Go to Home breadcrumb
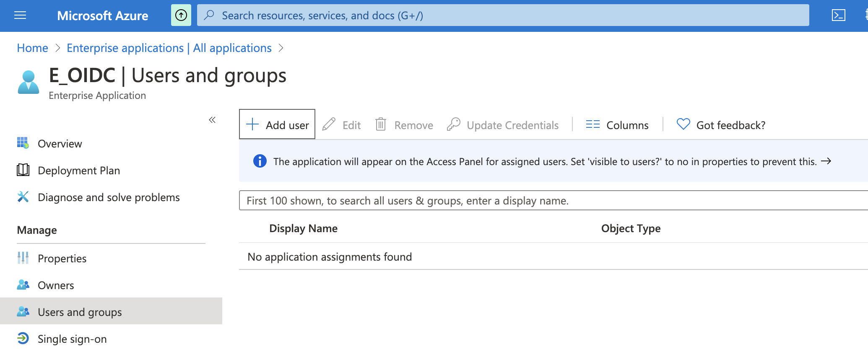The image size is (868, 357). (x=33, y=48)
